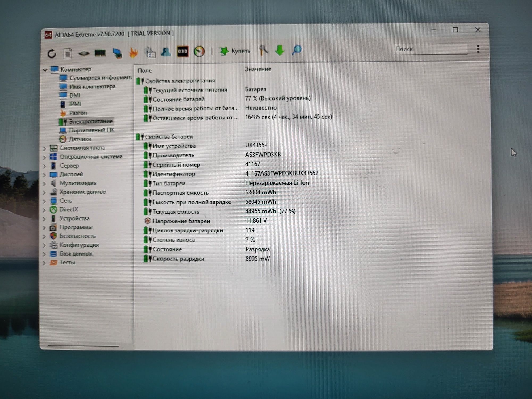Expand the Системная плата node

[x=44, y=148]
